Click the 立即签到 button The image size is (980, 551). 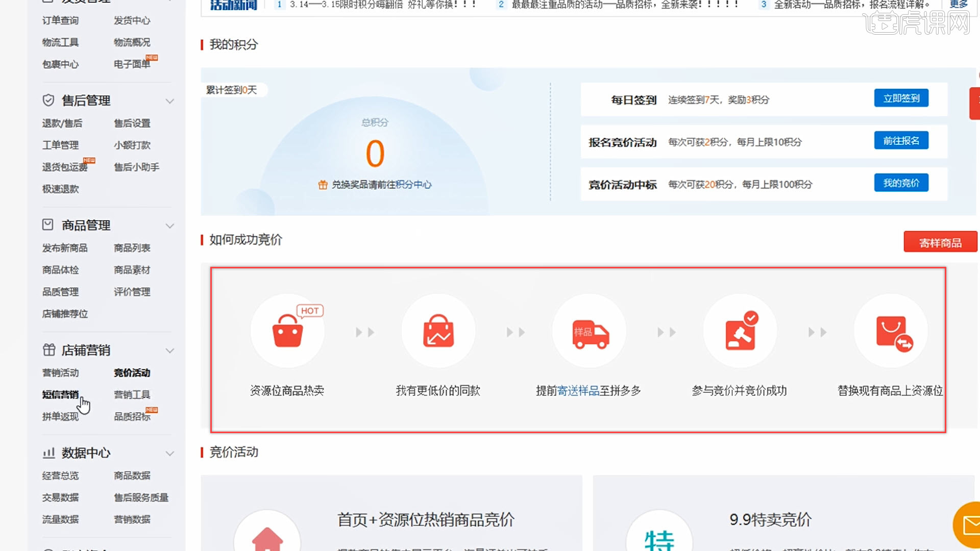901,98
